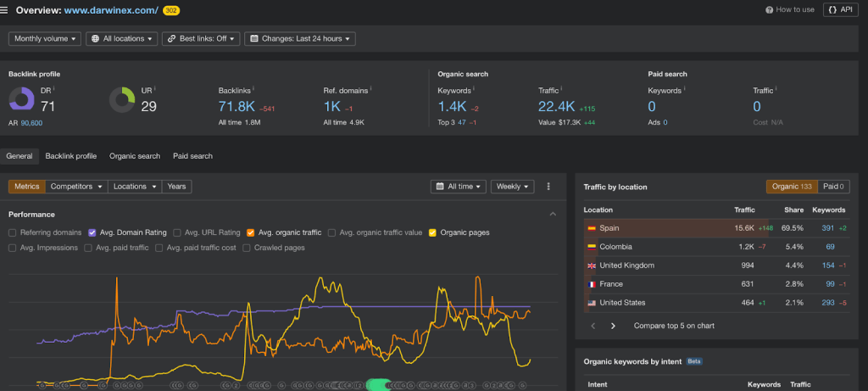868x391 pixels.
Task: Open the API button
Action: click(x=840, y=10)
